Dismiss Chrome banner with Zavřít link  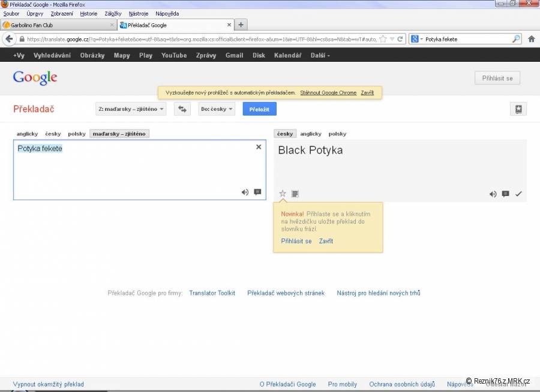coord(367,92)
